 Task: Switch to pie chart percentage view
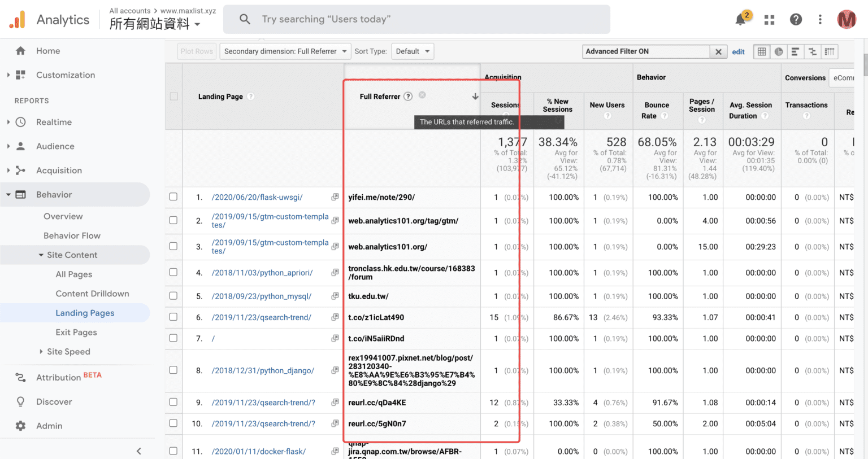[x=779, y=52]
